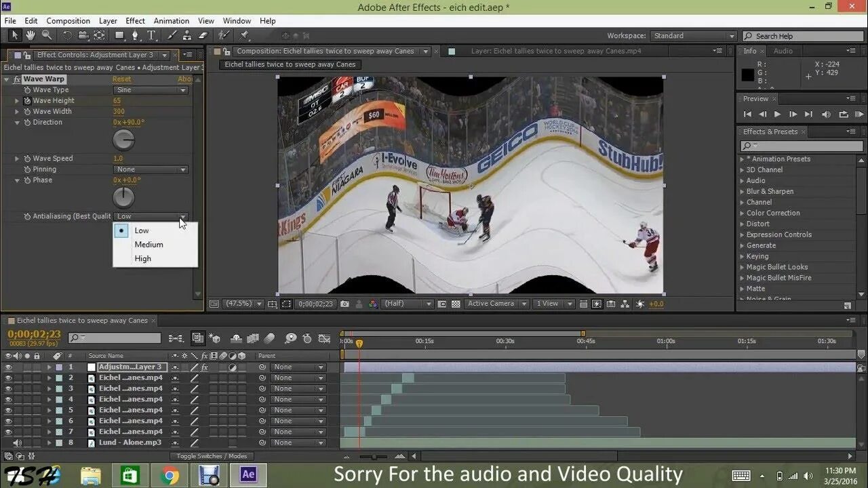Switch to the Audio panel tab

pyautogui.click(x=783, y=51)
